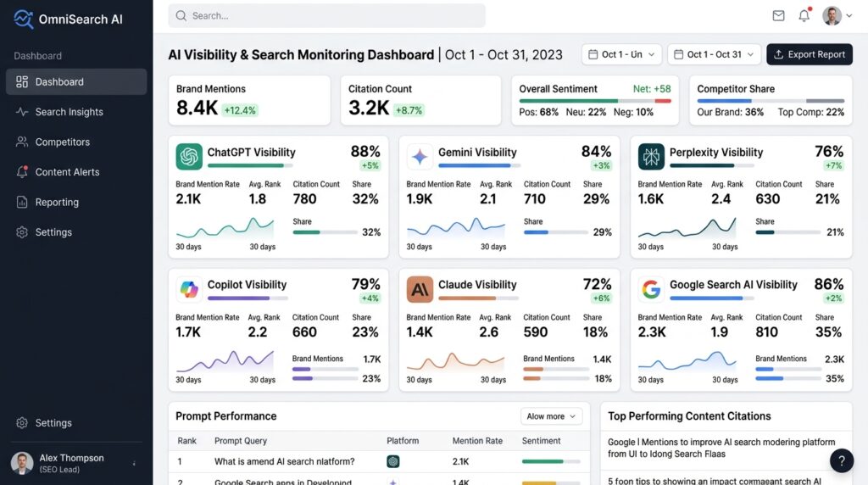Open the ChatGPT Visibility card title

[x=251, y=153]
